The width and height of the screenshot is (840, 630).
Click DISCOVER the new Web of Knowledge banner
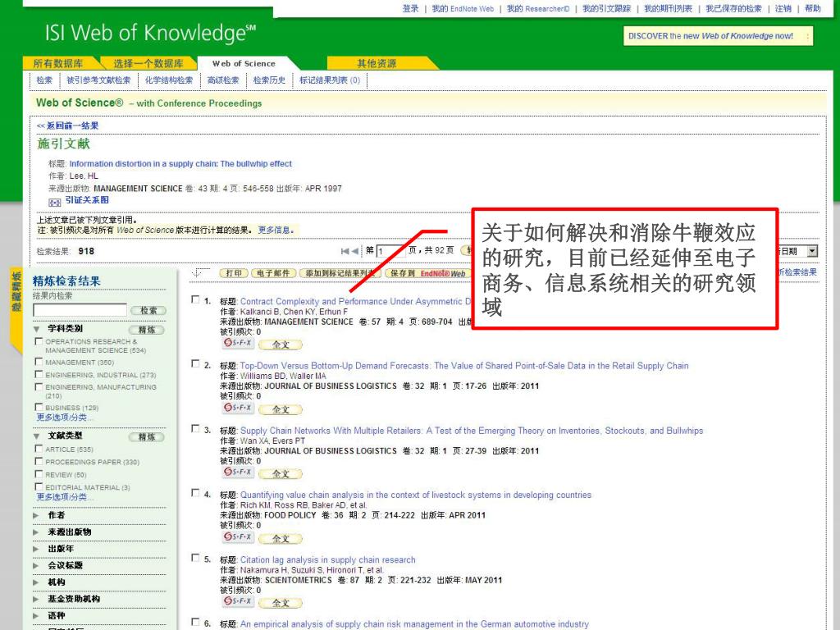coord(718,36)
